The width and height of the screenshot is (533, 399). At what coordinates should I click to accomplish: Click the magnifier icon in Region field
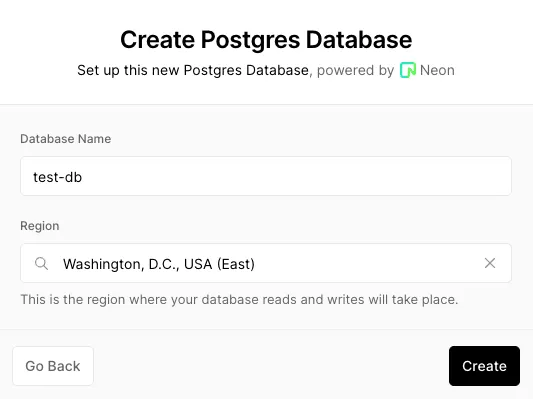[x=41, y=263]
